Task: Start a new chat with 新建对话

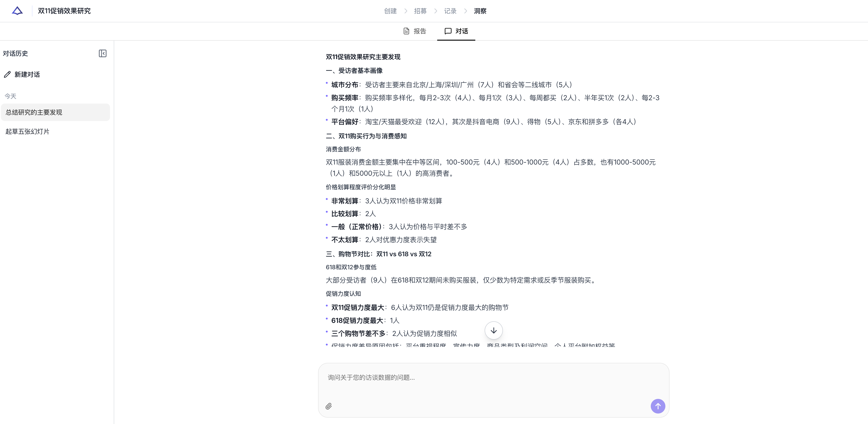Action: click(x=22, y=74)
